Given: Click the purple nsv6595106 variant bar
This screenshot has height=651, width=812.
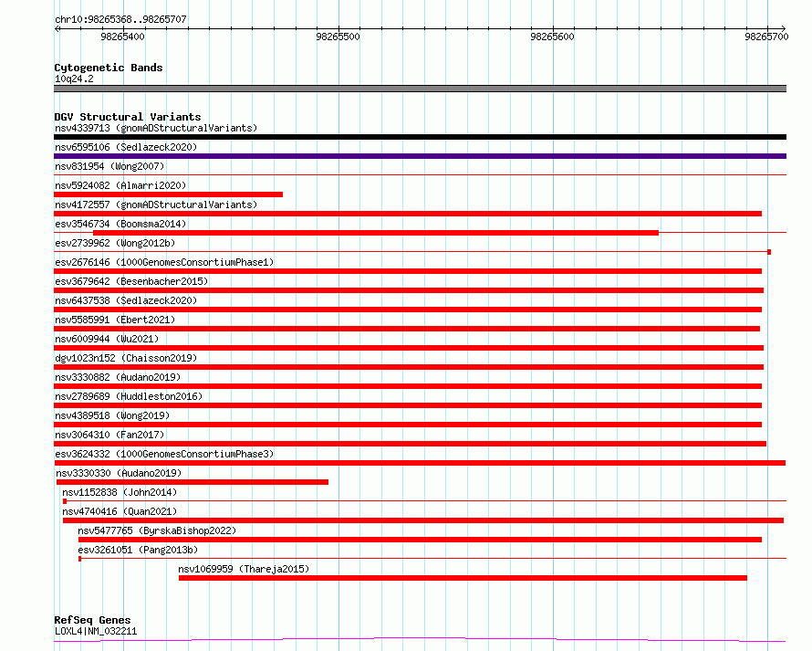Looking at the screenshot, I should pos(420,156).
